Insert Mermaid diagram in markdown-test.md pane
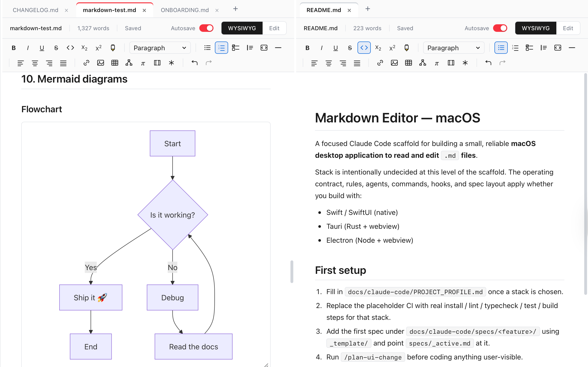The image size is (588, 367). tap(129, 63)
